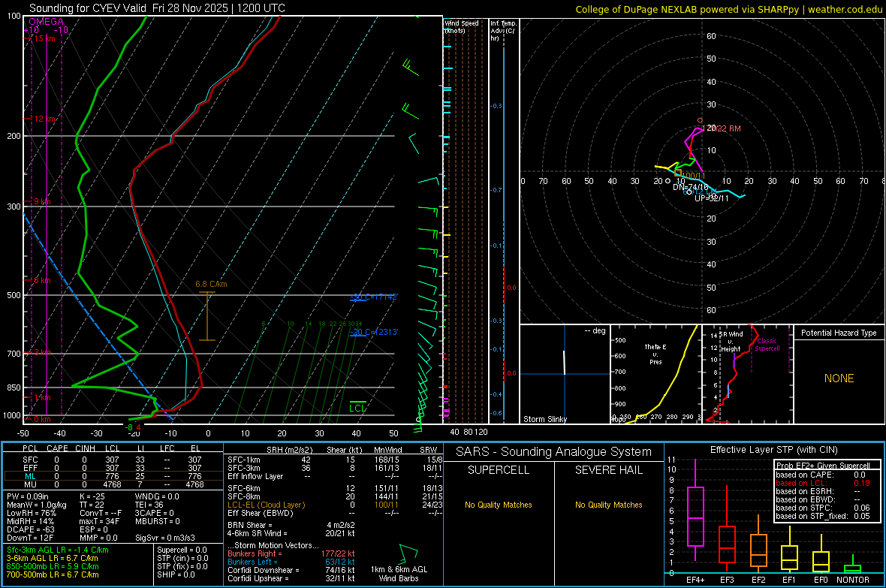Click the 'Storm Slinky' panel label

click(545, 419)
